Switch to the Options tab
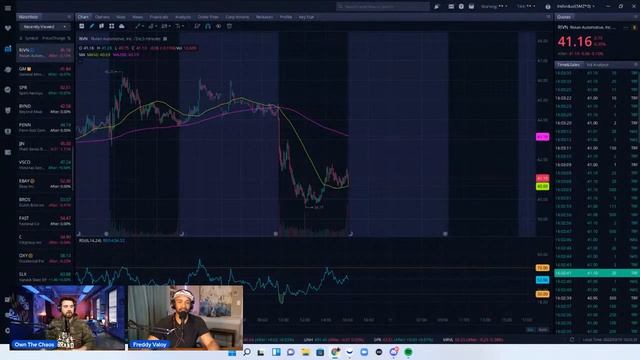Viewport: 640px width, 360px height. point(102,17)
